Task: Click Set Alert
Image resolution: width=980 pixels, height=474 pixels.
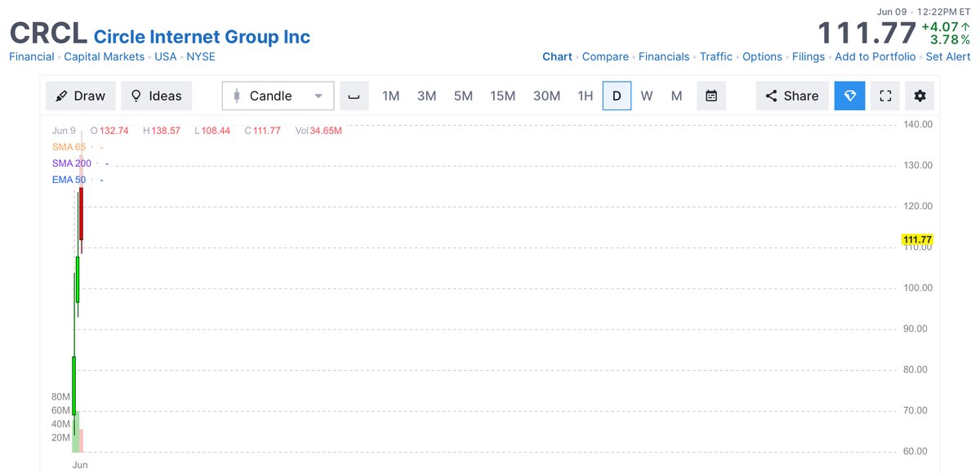Action: (948, 56)
